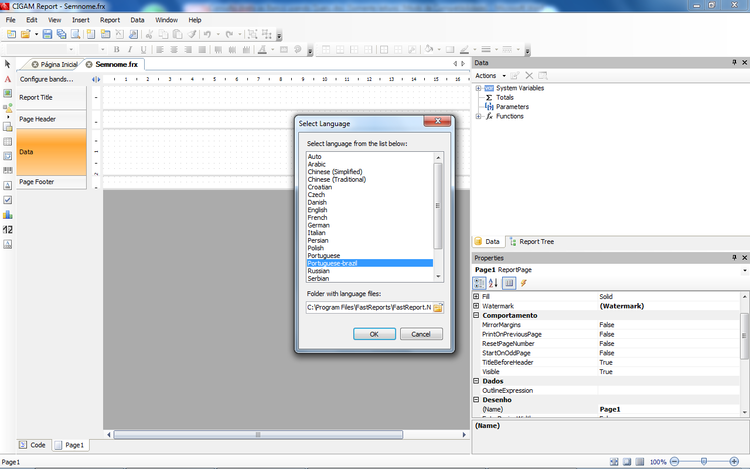Open the Window menu

166,20
